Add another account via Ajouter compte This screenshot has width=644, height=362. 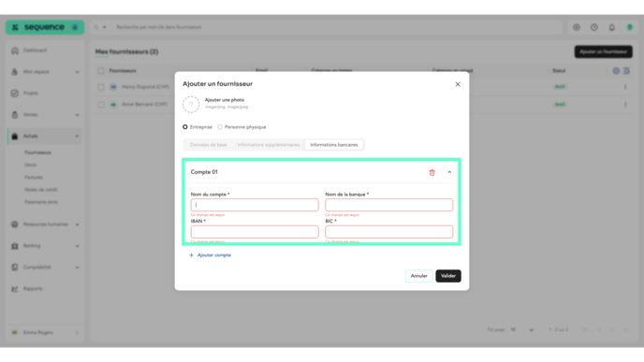211,255
